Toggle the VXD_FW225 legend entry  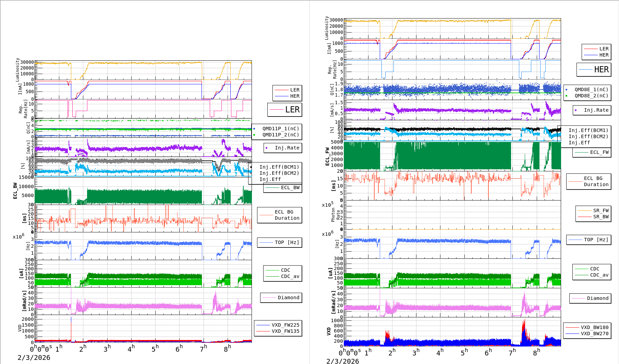point(278,325)
